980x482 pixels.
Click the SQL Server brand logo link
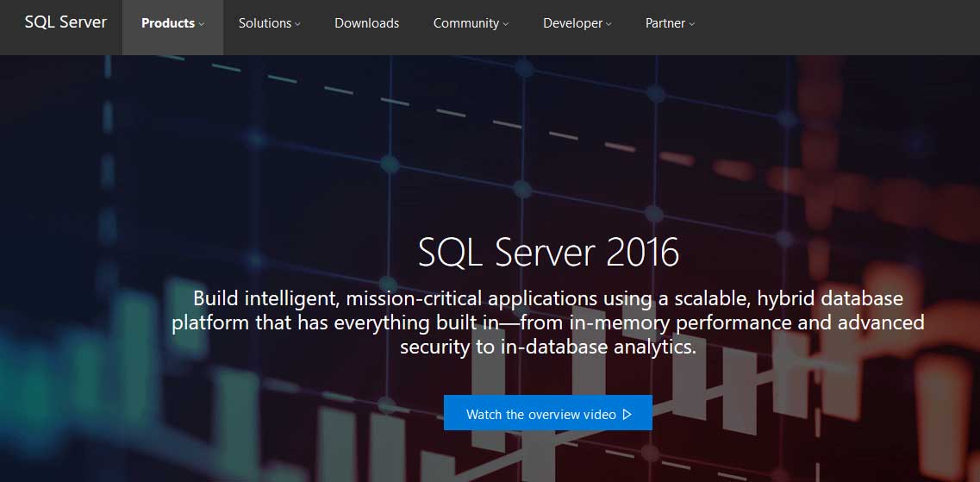pyautogui.click(x=66, y=23)
